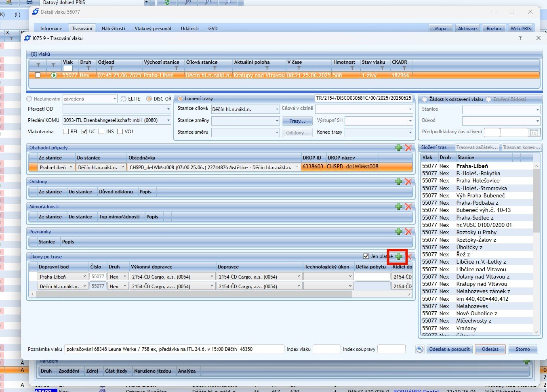Open the Stanice cílová dropdown
The height and width of the screenshot is (392, 547).
pyautogui.click(x=277, y=109)
